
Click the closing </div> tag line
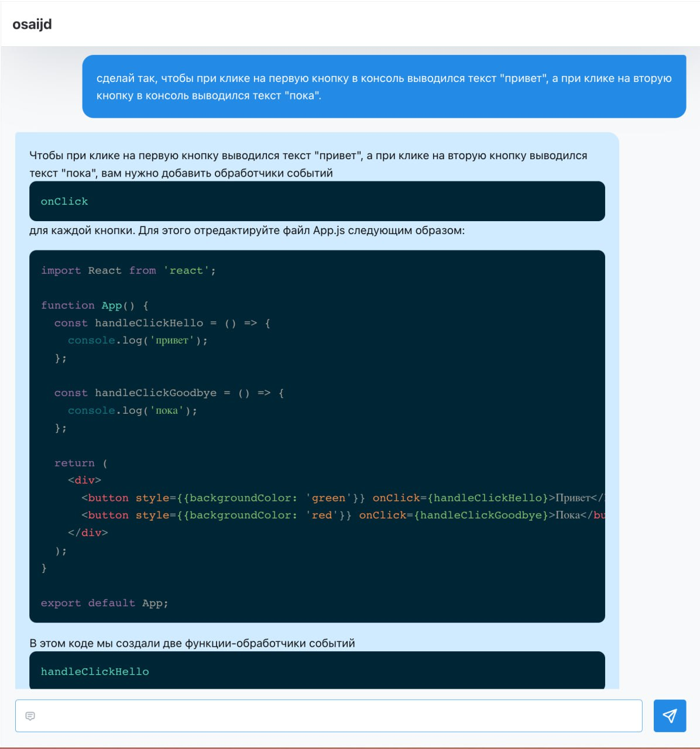(x=88, y=533)
